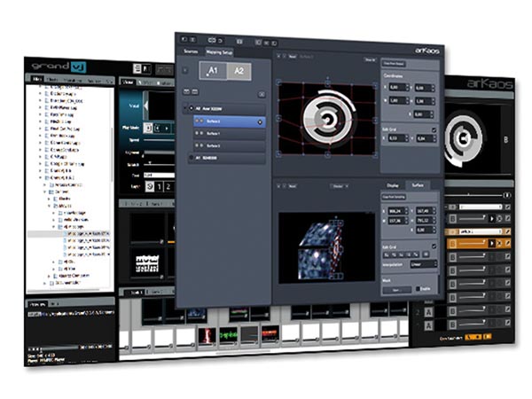This screenshot has height=399, width=532.
Task: Click the center warp handle on the circular preview
Action: coord(327,119)
